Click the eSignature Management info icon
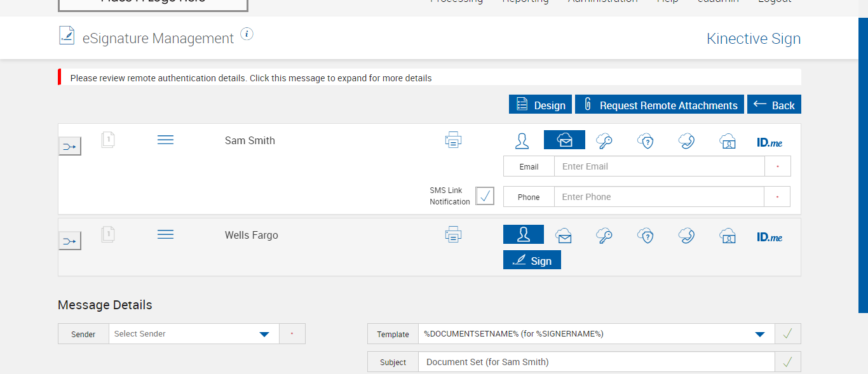 pyautogui.click(x=247, y=34)
